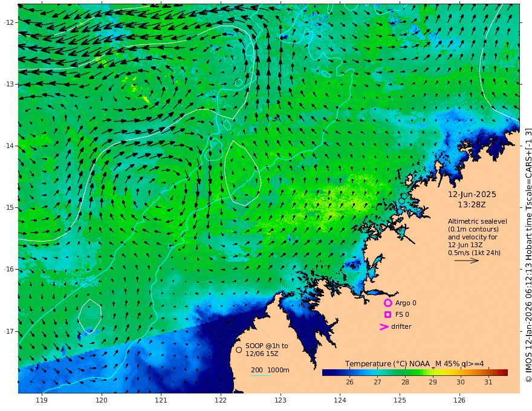Click the 0.5m/s velocity scale arrow
Screen dimensions: 532x411
coord(467,261)
